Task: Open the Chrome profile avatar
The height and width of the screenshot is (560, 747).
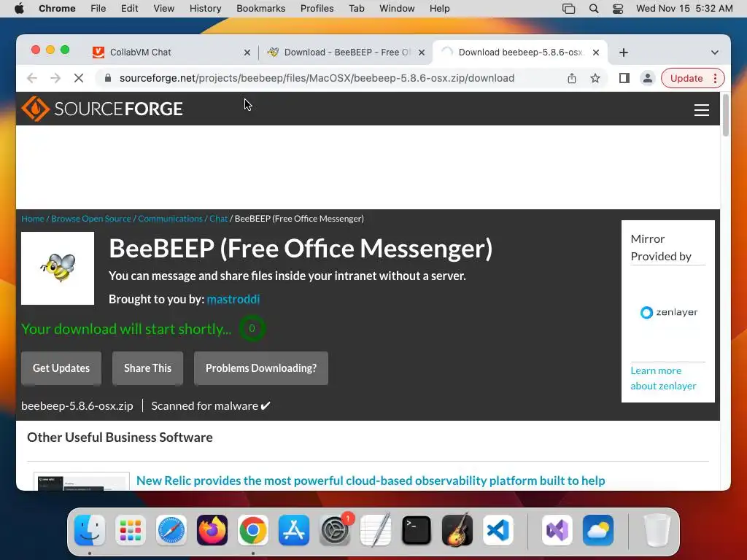Action: tap(648, 78)
